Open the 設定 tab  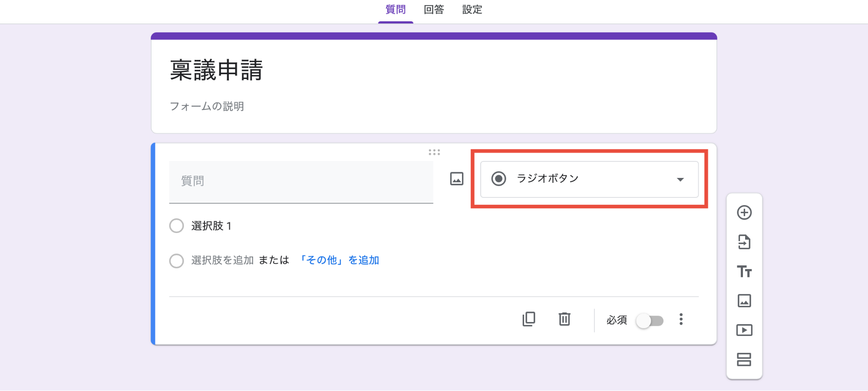click(x=472, y=10)
